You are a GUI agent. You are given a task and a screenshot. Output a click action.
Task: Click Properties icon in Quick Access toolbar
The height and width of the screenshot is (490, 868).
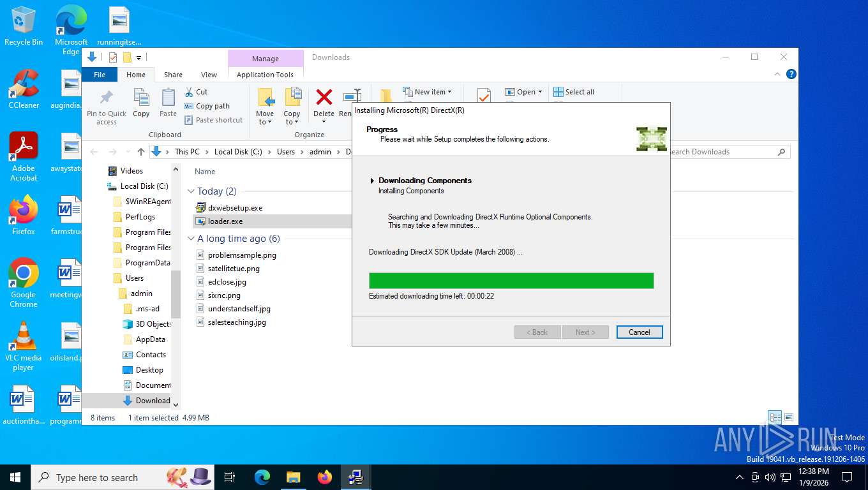[113, 57]
